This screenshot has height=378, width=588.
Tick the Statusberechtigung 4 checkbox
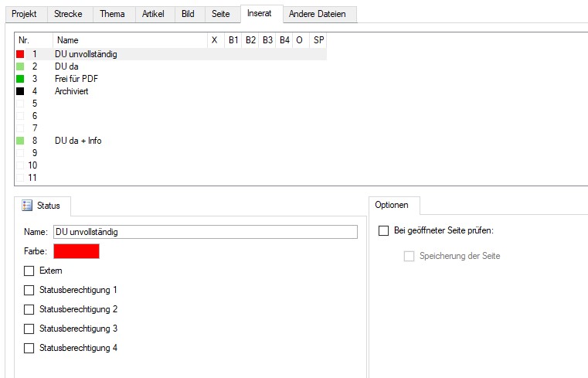click(x=29, y=348)
